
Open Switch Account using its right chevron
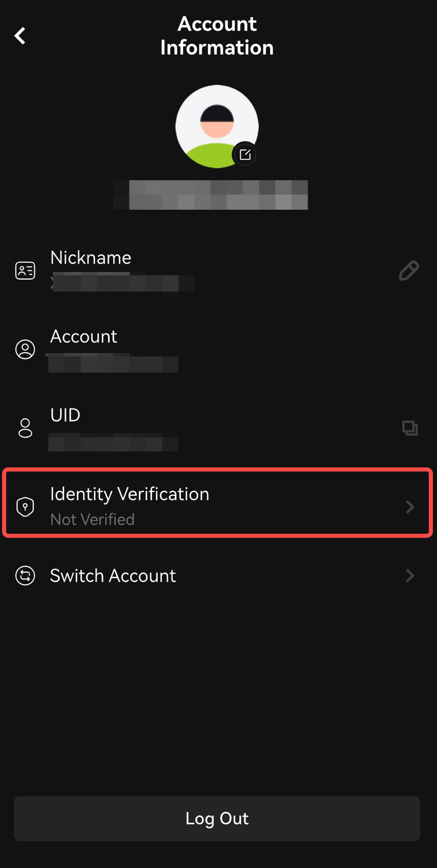click(410, 576)
